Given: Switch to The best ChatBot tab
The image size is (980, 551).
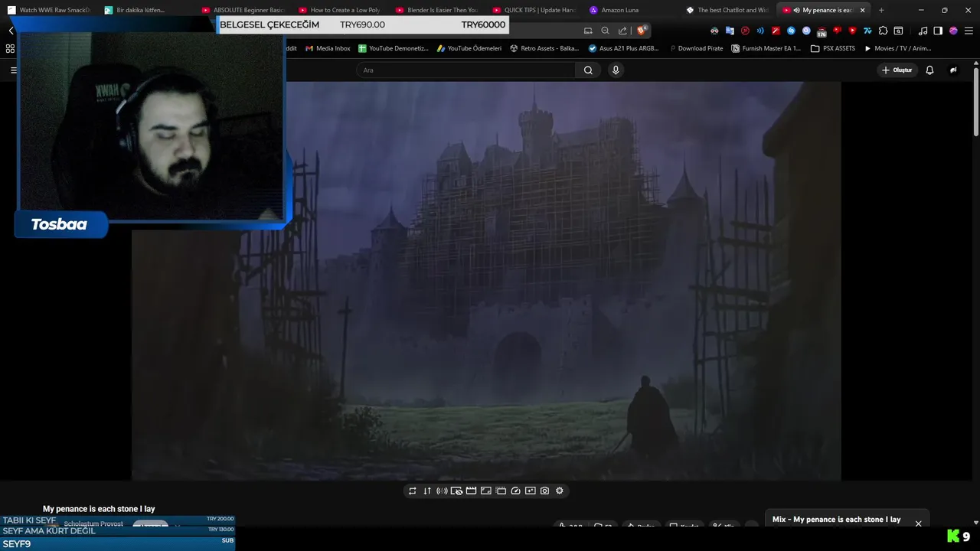Looking at the screenshot, I should (729, 10).
